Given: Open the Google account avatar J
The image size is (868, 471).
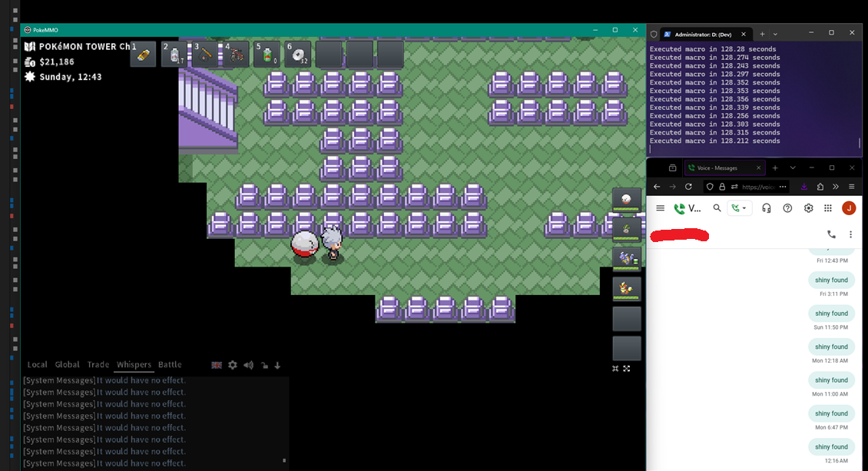Looking at the screenshot, I should pos(849,208).
